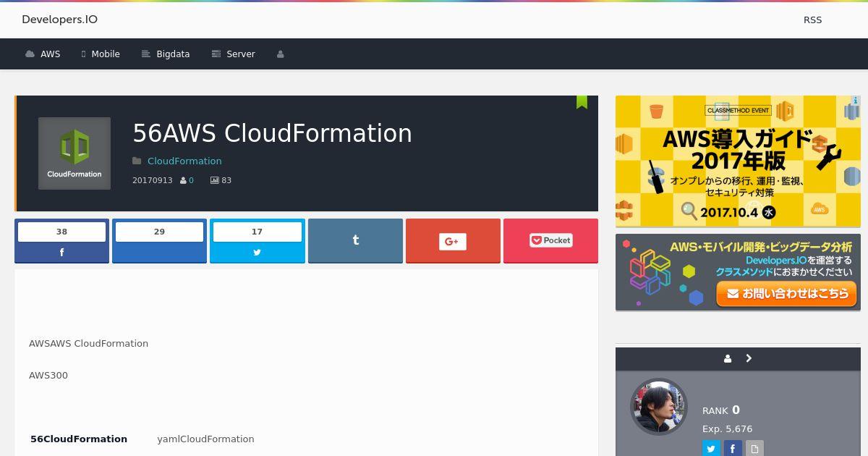The height and width of the screenshot is (456, 868).
Task: Open the CloudFormation category link
Action: coord(184,161)
